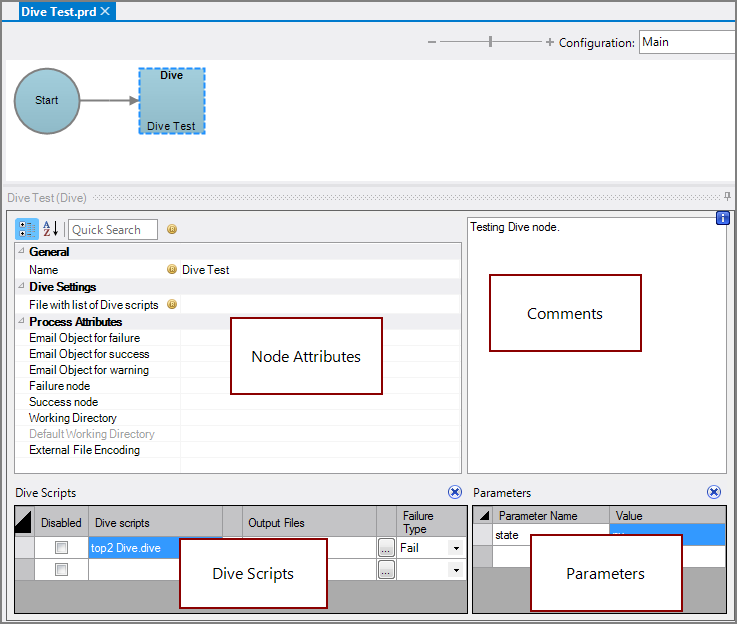
Task: Select the Success node attribute
Action: click(x=63, y=402)
